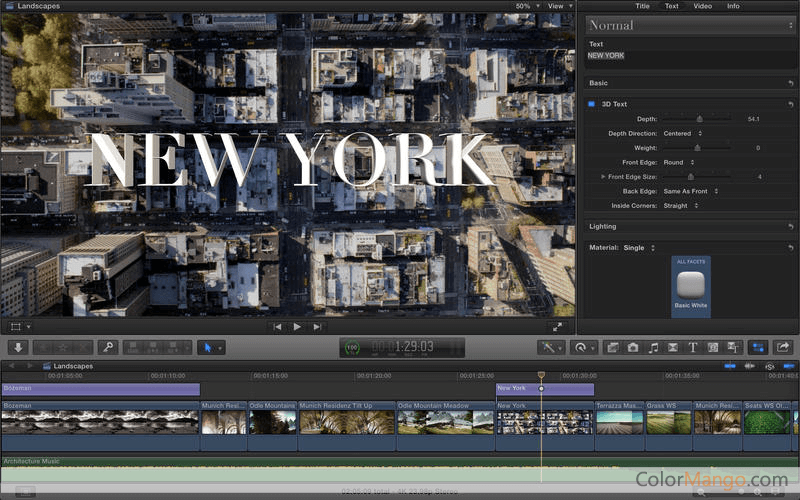Toggle timeline snapping
The width and height of the screenshot is (800, 500).
point(789,366)
